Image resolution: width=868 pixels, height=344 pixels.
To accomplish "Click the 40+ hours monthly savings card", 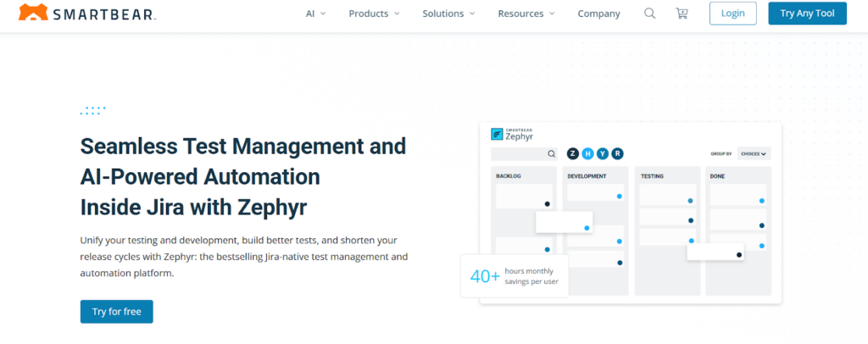I will pyautogui.click(x=515, y=275).
